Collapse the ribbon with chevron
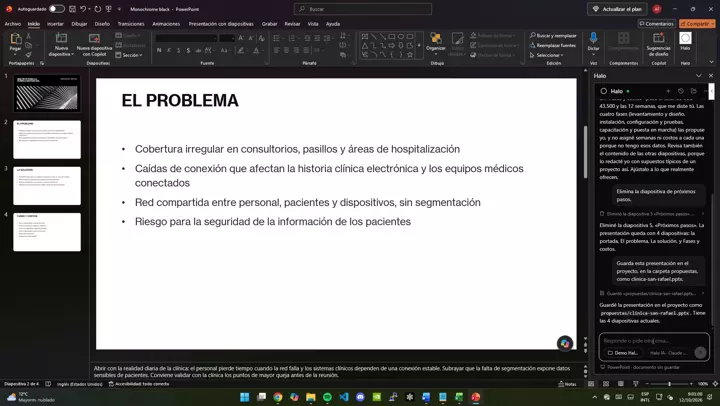 [711, 62]
